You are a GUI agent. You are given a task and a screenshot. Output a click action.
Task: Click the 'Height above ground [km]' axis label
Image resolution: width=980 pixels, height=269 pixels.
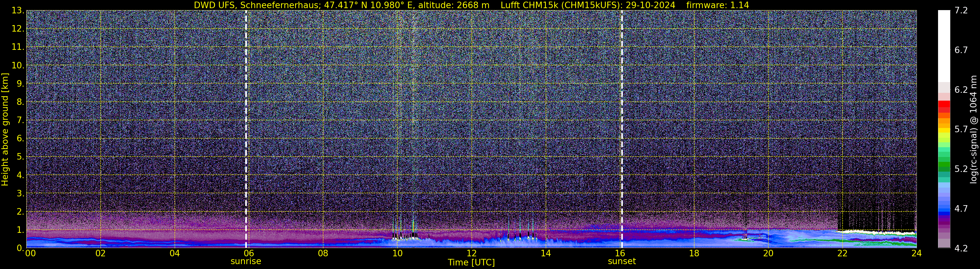tap(5, 130)
